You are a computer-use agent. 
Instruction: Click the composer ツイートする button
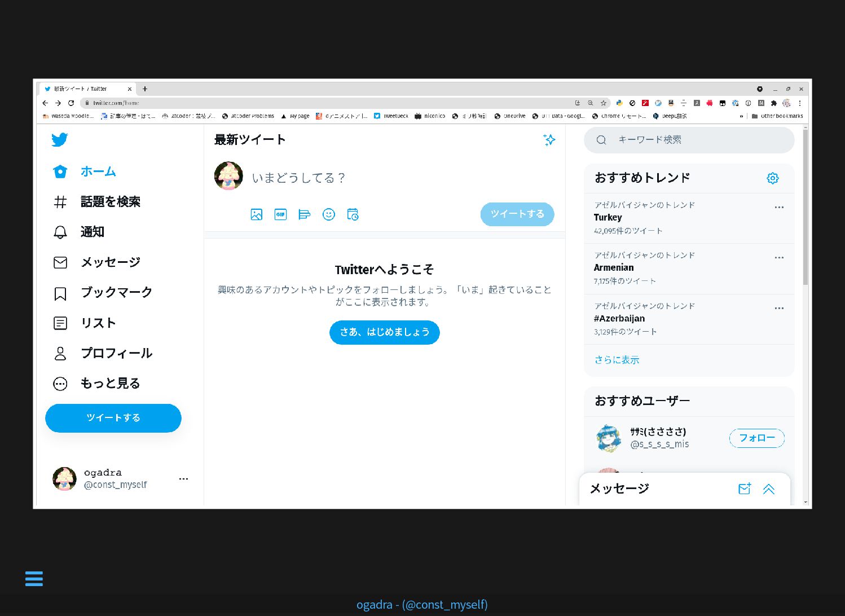[x=517, y=214]
